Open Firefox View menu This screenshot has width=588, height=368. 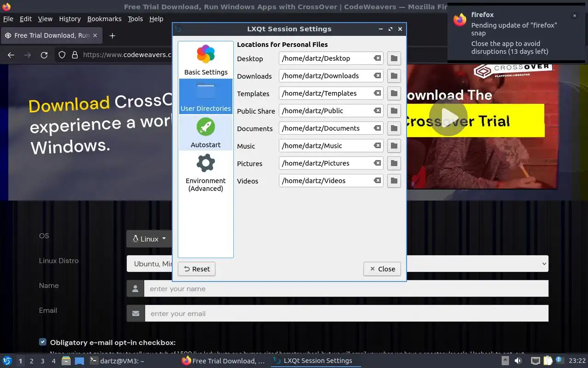tap(45, 19)
